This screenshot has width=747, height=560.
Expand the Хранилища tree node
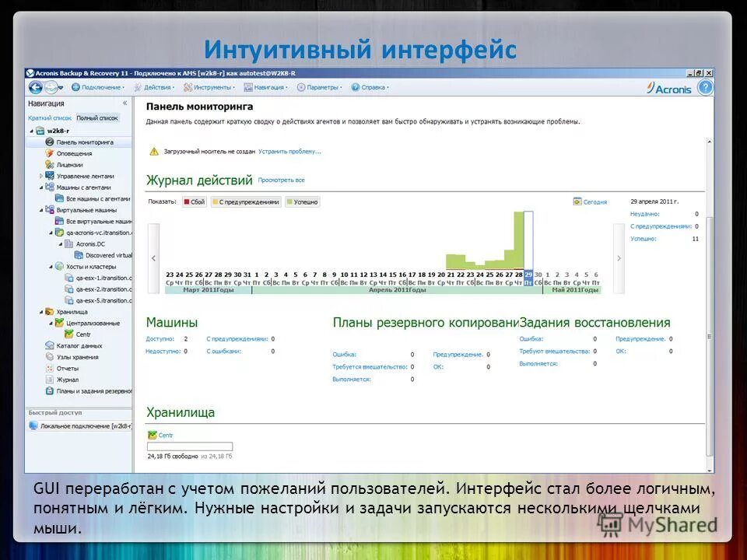[40, 311]
